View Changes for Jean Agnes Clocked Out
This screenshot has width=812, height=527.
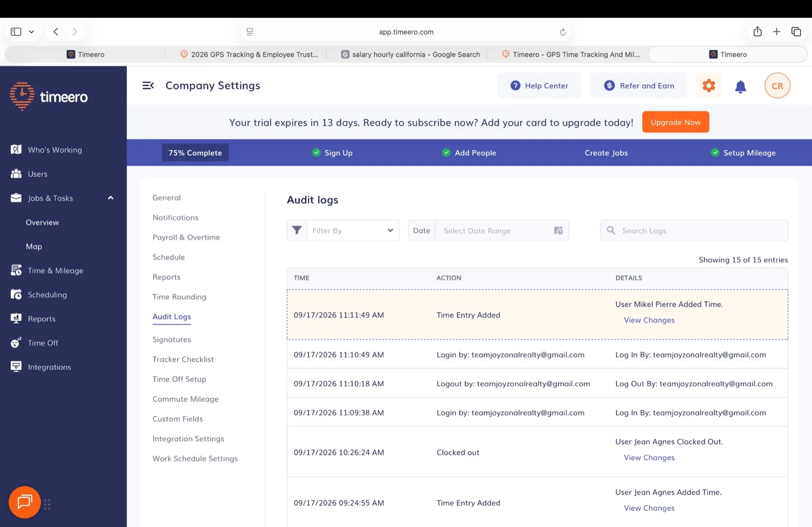point(649,458)
